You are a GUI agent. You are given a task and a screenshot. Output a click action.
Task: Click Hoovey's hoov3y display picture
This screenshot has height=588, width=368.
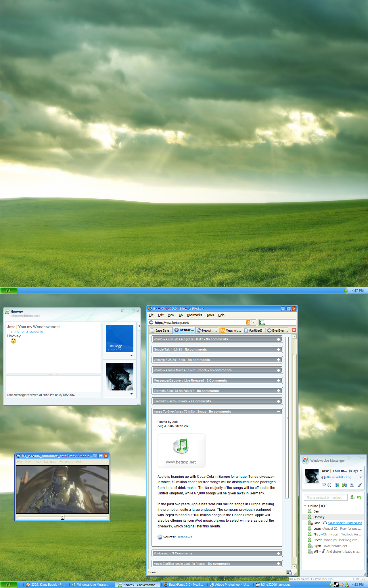pyautogui.click(x=119, y=338)
